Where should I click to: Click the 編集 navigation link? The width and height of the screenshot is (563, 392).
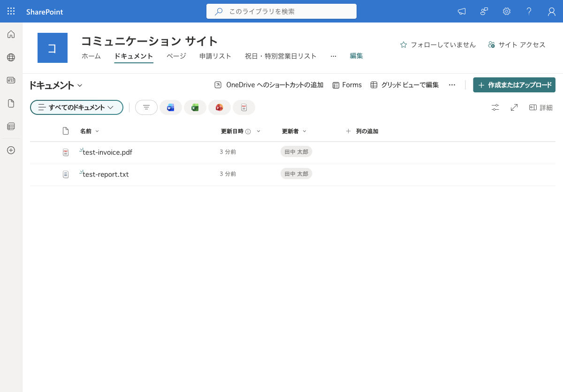(357, 56)
